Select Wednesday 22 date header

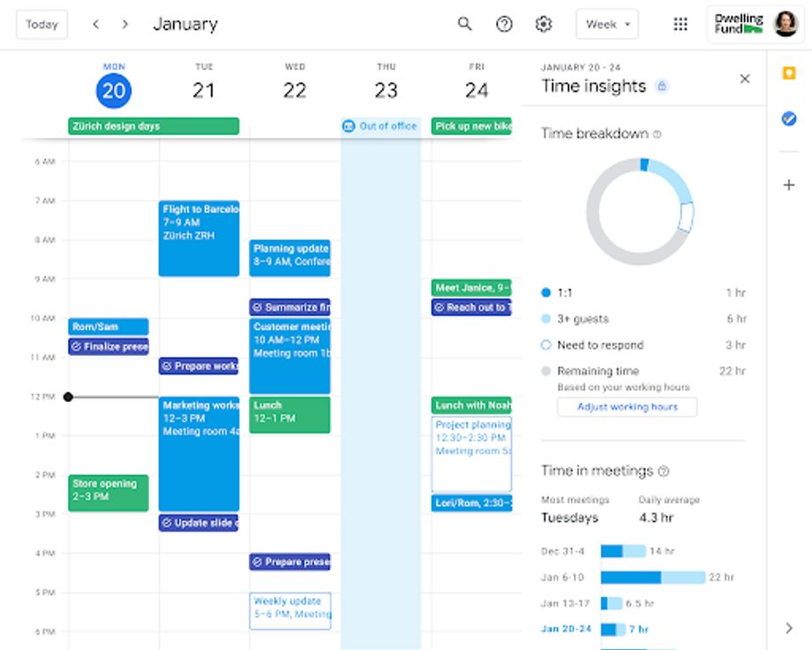coord(295,91)
